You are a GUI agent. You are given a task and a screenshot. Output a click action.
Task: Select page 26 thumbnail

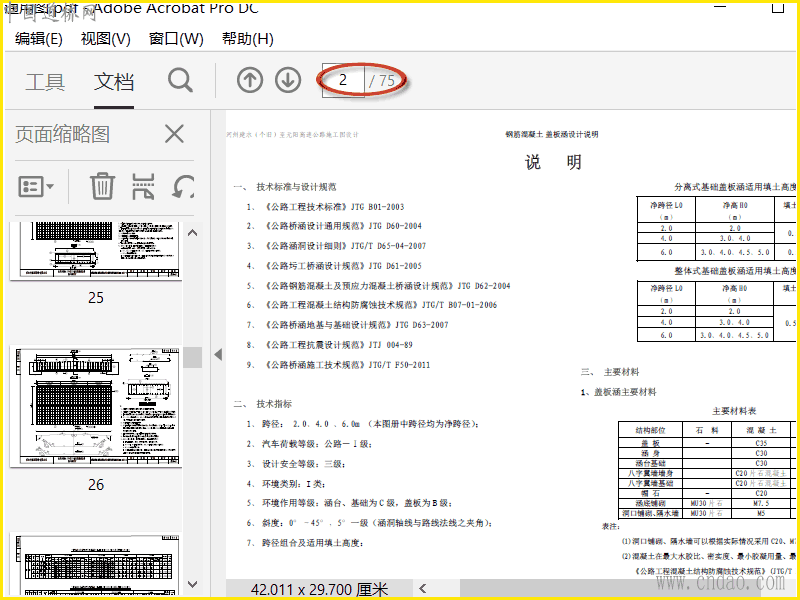[x=96, y=406]
